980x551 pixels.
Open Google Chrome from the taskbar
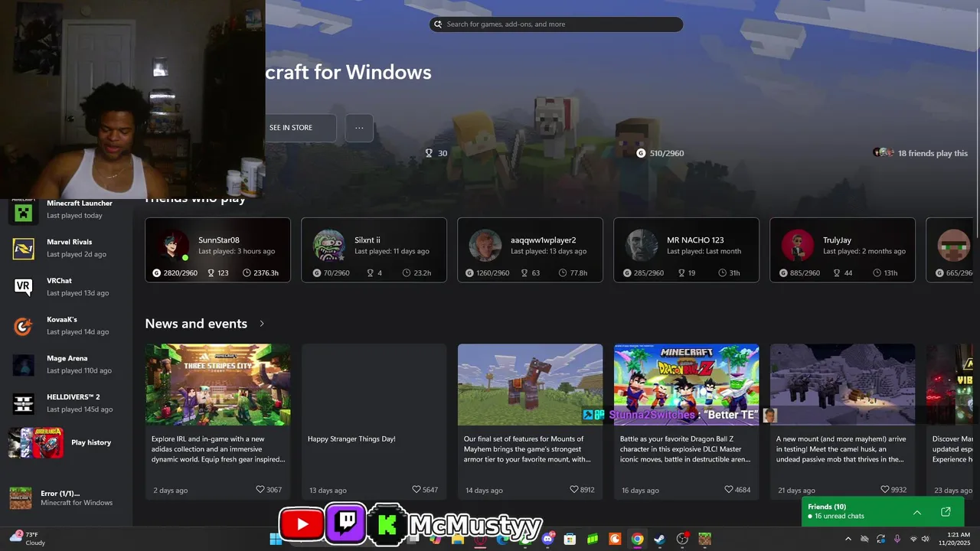click(637, 539)
